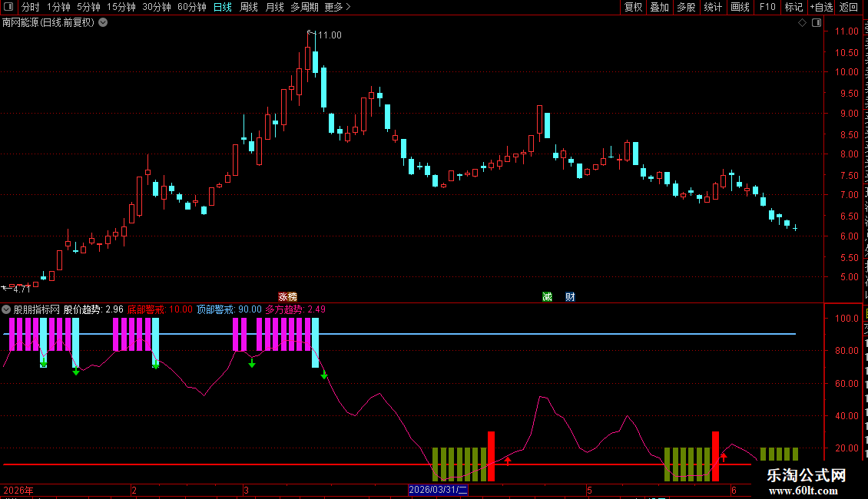The width and height of the screenshot is (868, 499).
Task: Open F10 company info
Action: tap(767, 7)
